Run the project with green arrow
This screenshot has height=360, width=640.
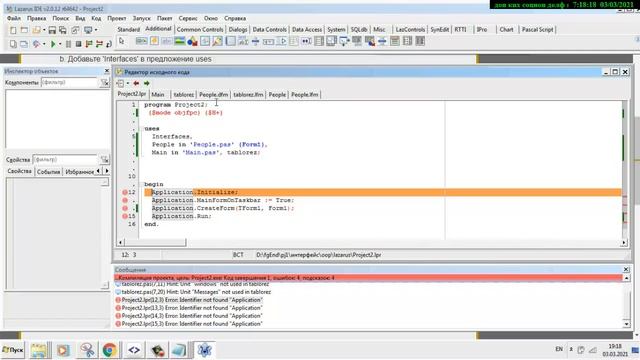53,44
